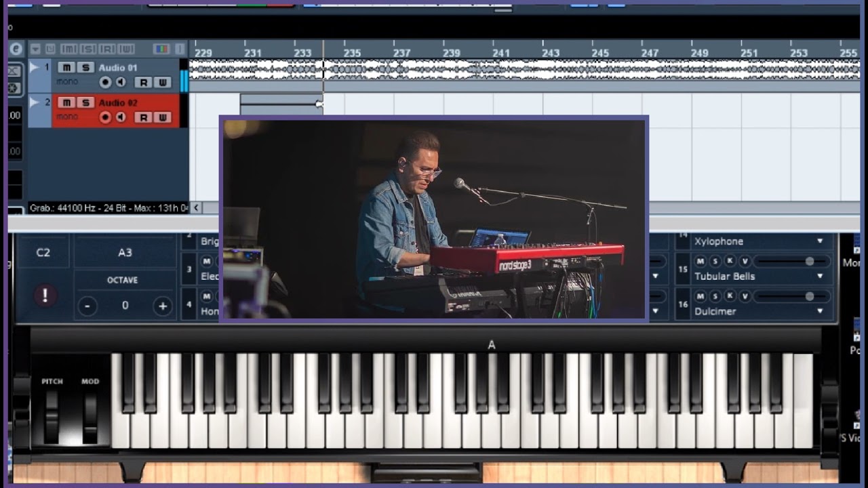The height and width of the screenshot is (488, 868).
Task: Expand track 2 automation triangle
Action: coord(34,102)
